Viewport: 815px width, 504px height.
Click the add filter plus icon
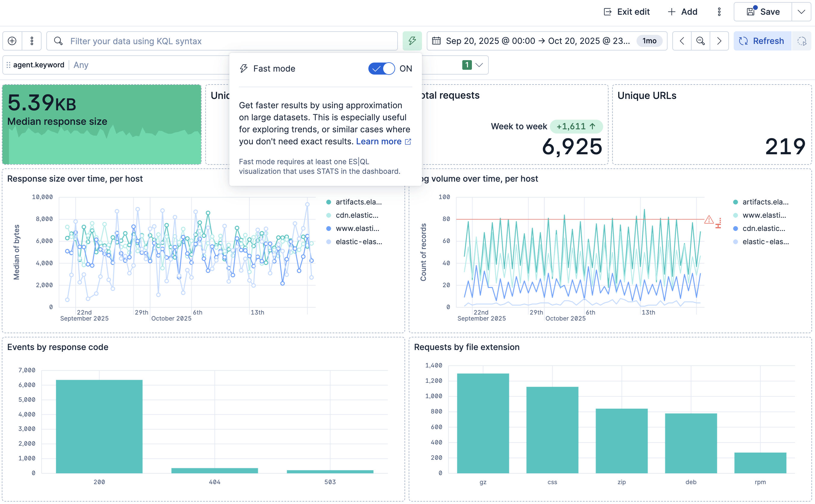click(12, 41)
